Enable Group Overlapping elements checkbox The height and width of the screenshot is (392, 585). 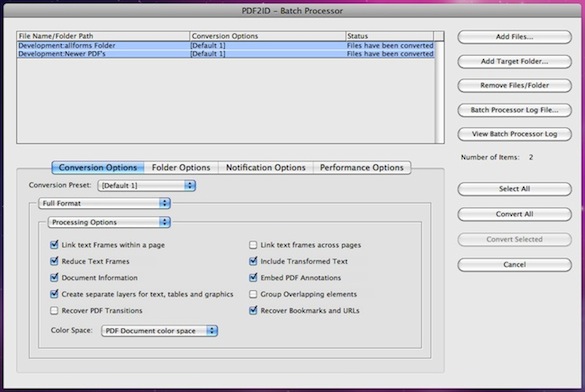[253, 294]
